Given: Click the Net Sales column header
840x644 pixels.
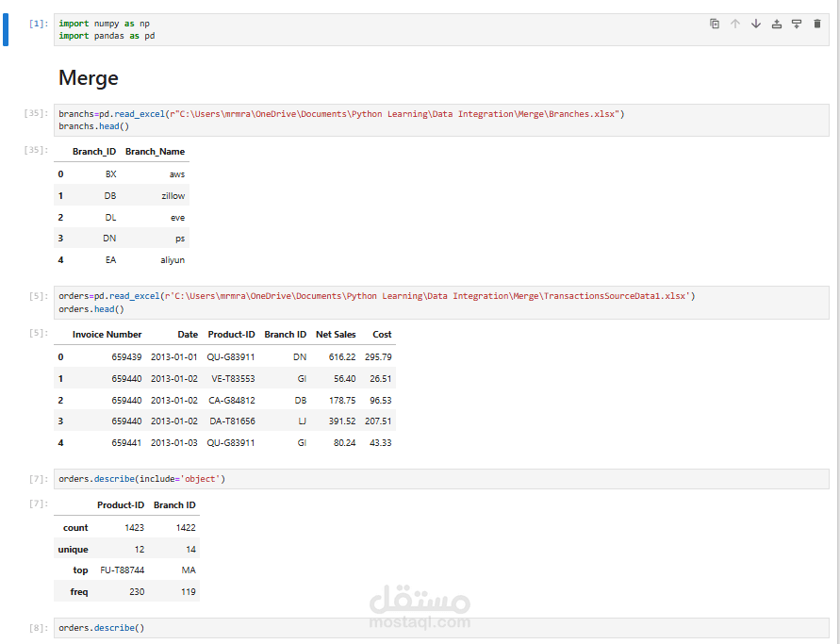Looking at the screenshot, I should coord(336,335).
